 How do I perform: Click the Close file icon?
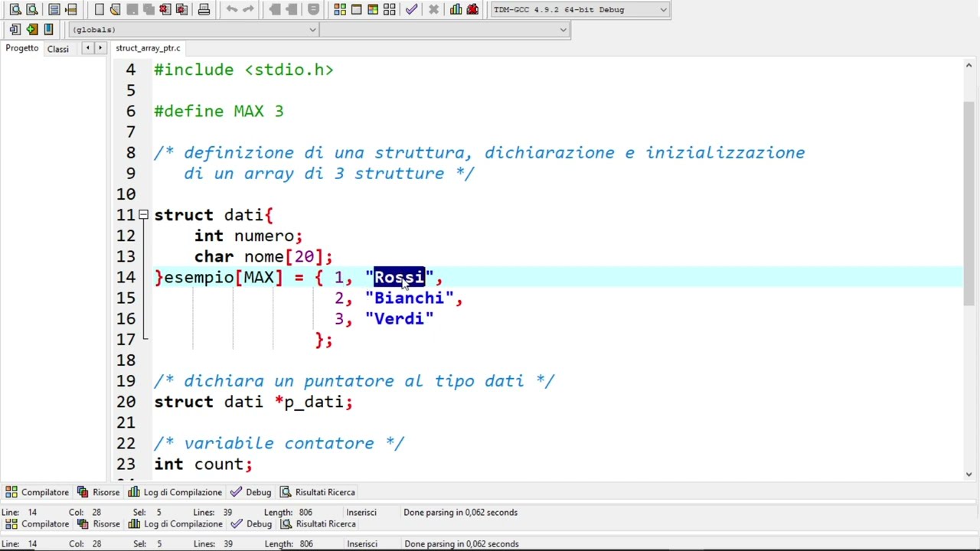point(165,9)
